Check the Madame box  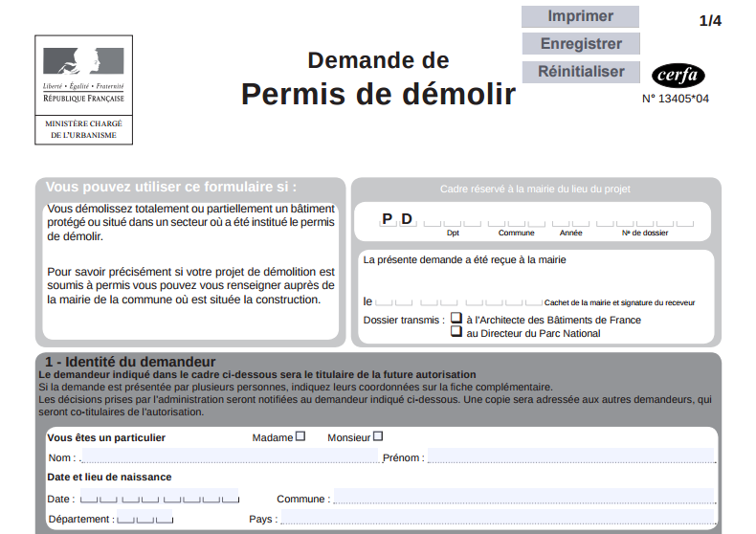(300, 436)
